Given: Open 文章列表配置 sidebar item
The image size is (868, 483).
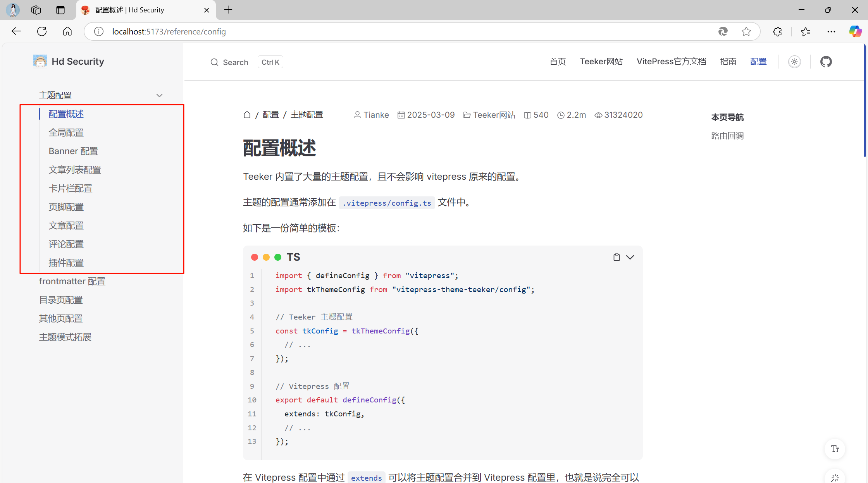Looking at the screenshot, I should coord(75,170).
